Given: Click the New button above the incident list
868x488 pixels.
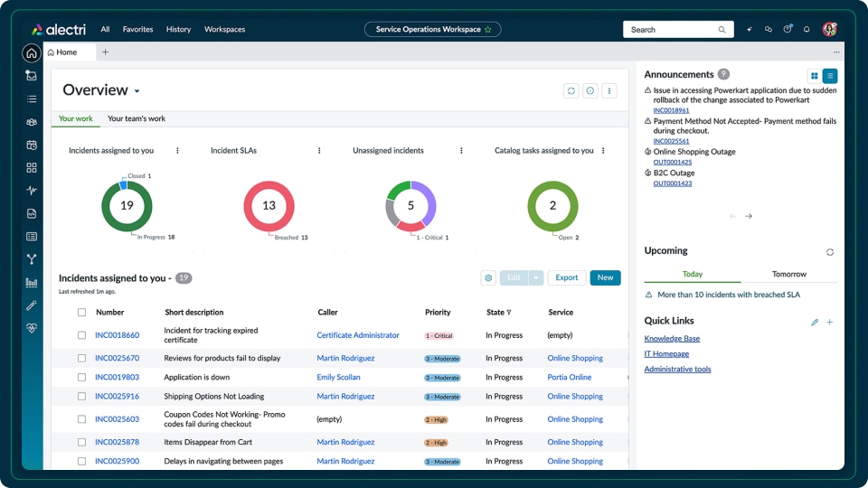Looking at the screenshot, I should click(605, 278).
